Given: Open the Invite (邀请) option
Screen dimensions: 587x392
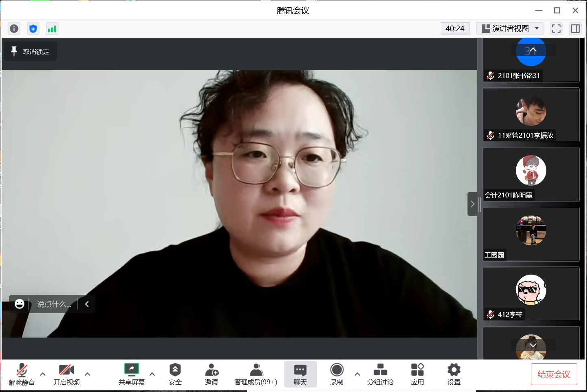Looking at the screenshot, I should (x=211, y=374).
